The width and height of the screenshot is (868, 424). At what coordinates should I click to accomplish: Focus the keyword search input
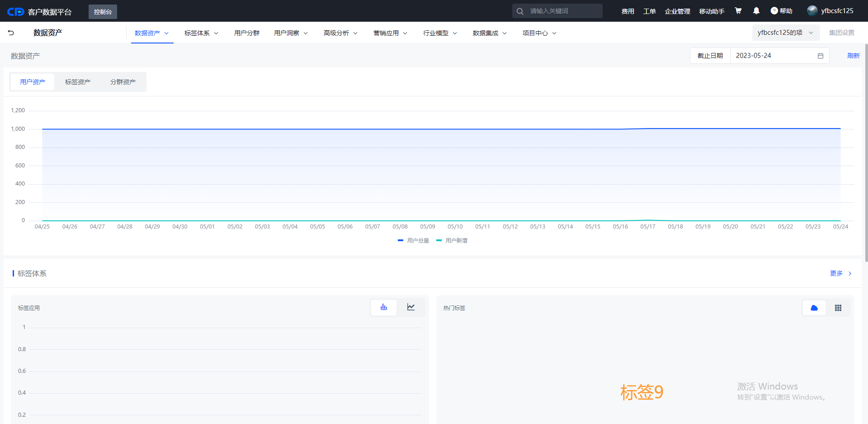[x=557, y=11]
